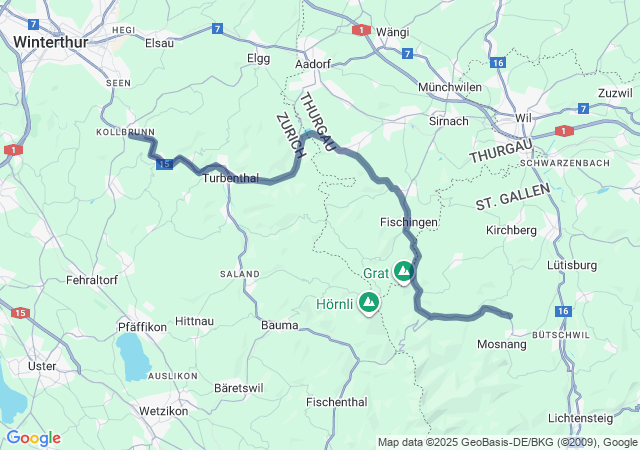The height and width of the screenshot is (450, 640).
Task: Click the route end point near Mosnang
Action: (510, 316)
